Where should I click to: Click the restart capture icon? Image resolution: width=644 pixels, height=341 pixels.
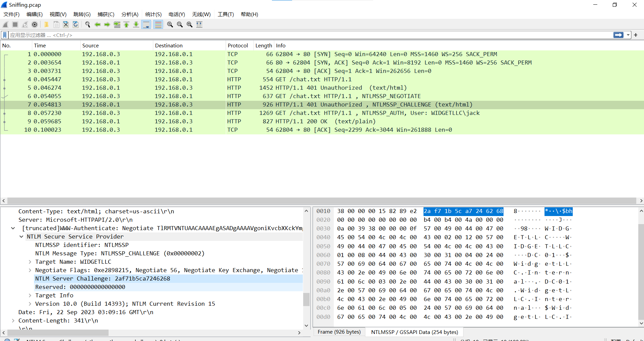point(25,25)
